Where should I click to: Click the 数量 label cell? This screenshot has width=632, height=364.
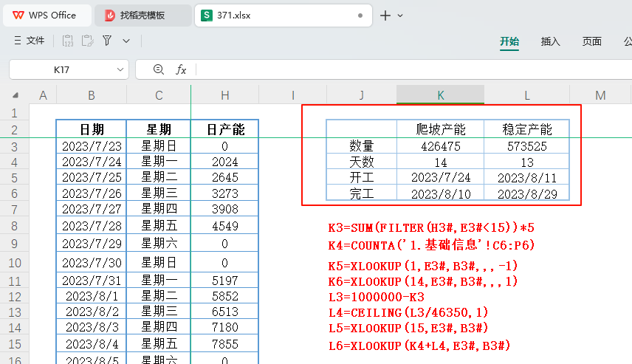coord(362,146)
